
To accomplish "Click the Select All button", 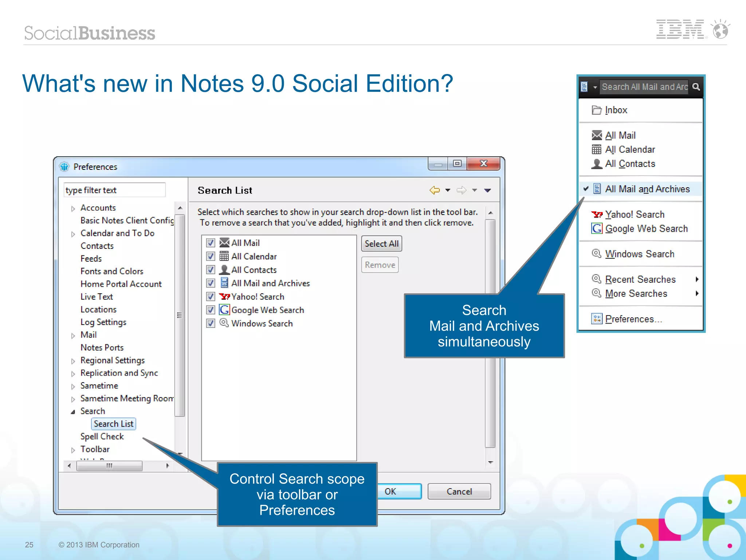I will 381,243.
